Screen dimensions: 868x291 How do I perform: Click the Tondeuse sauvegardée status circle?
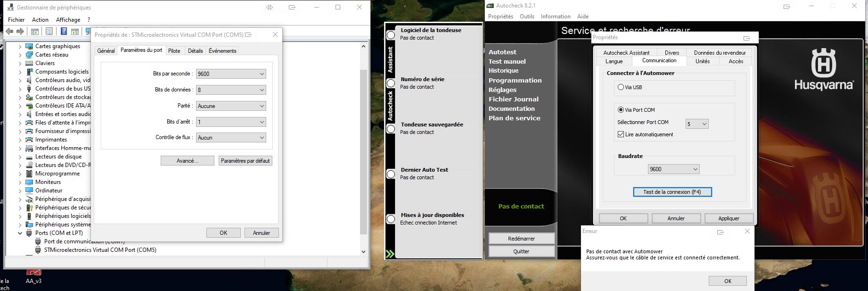pyautogui.click(x=391, y=129)
